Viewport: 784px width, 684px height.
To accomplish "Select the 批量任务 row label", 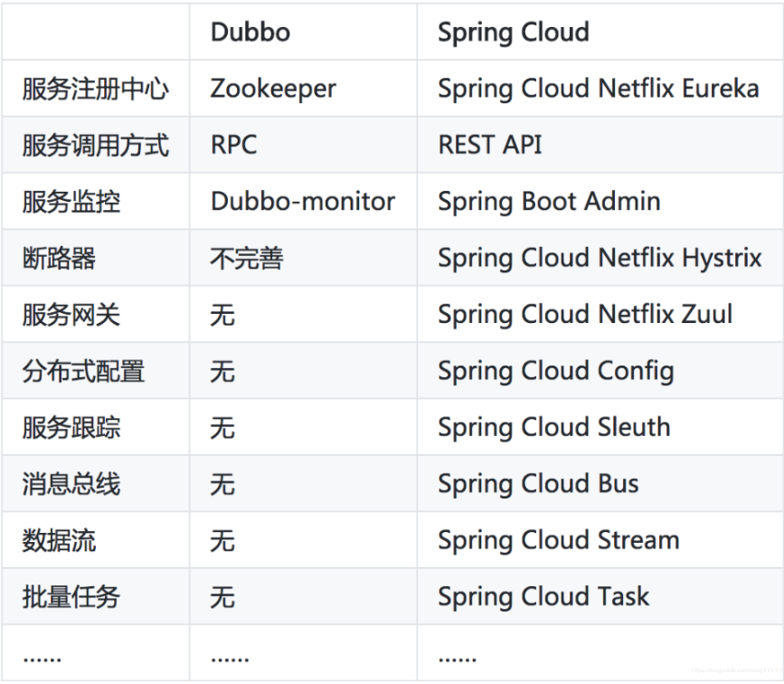I will pos(71,596).
